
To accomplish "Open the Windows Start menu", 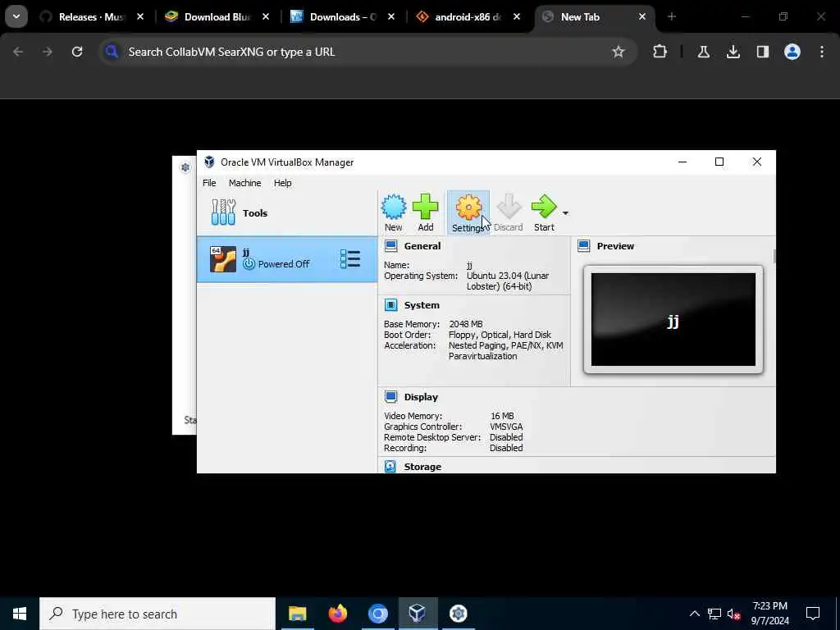I will [20, 614].
